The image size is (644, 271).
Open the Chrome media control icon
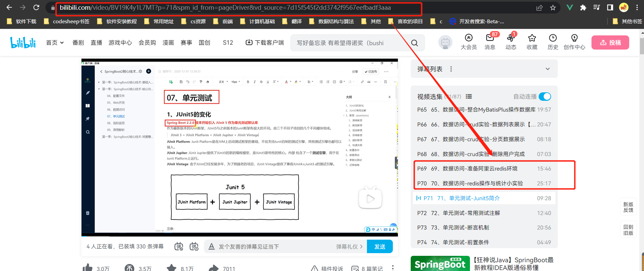tap(597, 7)
